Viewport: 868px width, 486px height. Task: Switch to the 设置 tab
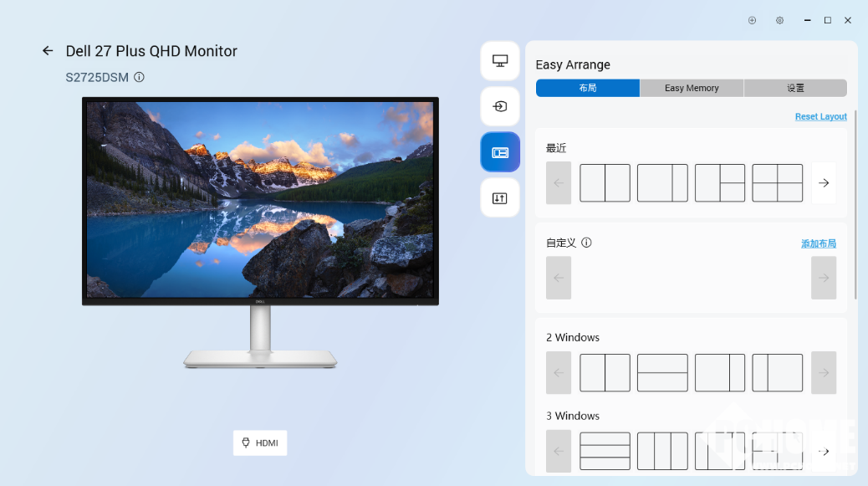point(795,88)
